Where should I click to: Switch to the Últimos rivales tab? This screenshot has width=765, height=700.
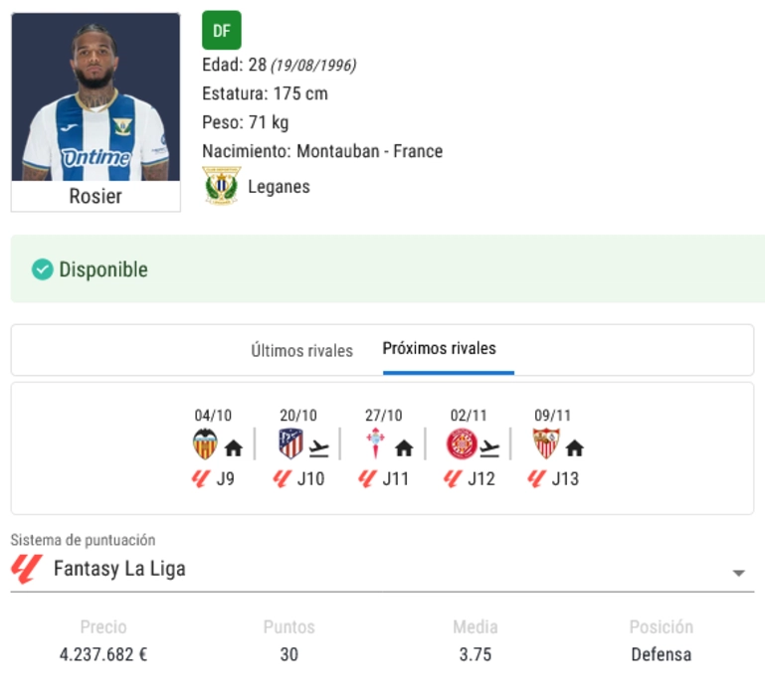302,350
